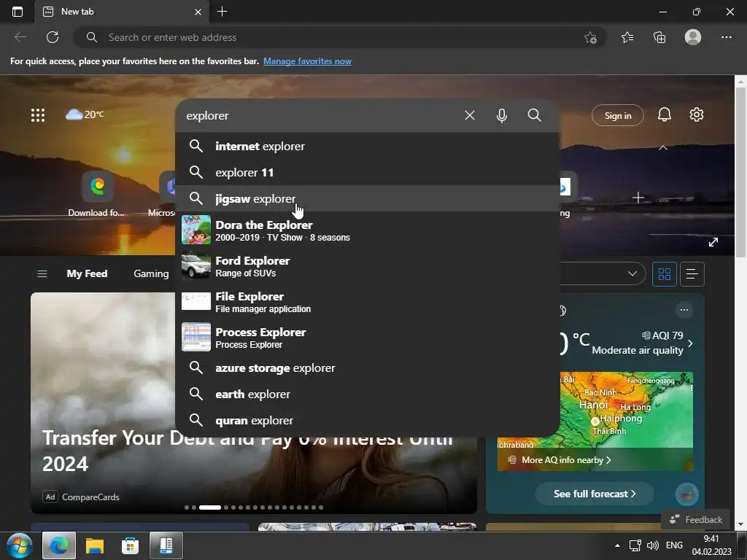Open File Explorer from taskbar
Screen dimensions: 747x560
click(x=94, y=545)
